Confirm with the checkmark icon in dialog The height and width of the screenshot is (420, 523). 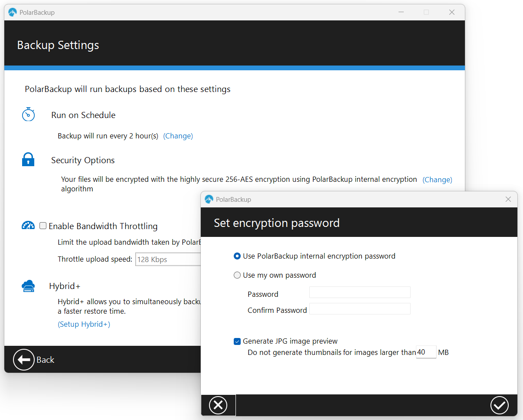[x=499, y=405]
